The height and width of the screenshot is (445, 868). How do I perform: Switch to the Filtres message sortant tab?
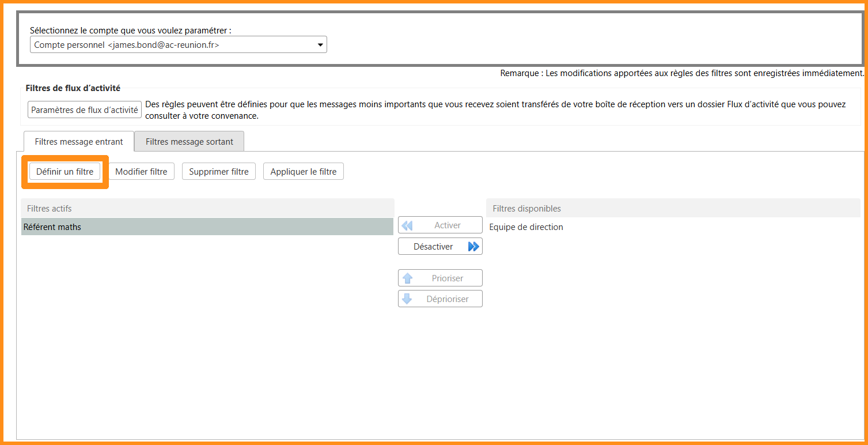pos(189,142)
